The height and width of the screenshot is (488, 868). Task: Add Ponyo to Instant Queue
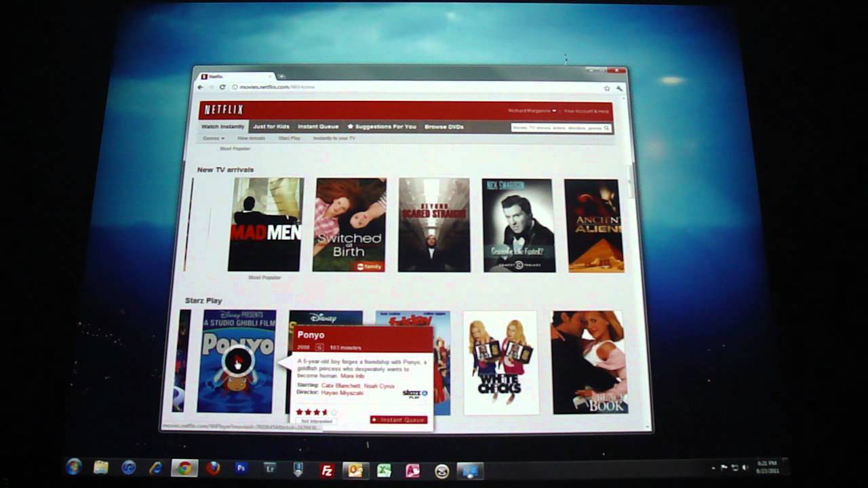(399, 420)
